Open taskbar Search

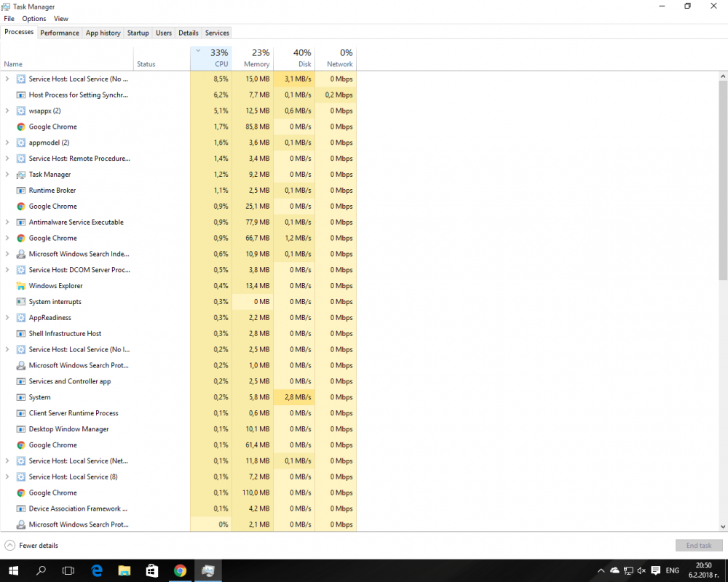click(41, 570)
